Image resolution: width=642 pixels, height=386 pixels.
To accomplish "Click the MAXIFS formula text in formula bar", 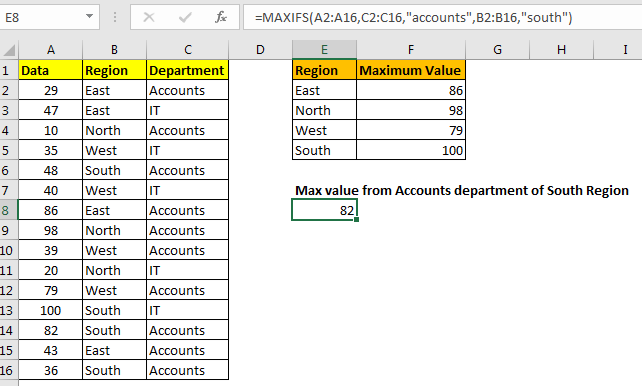I will pos(413,17).
